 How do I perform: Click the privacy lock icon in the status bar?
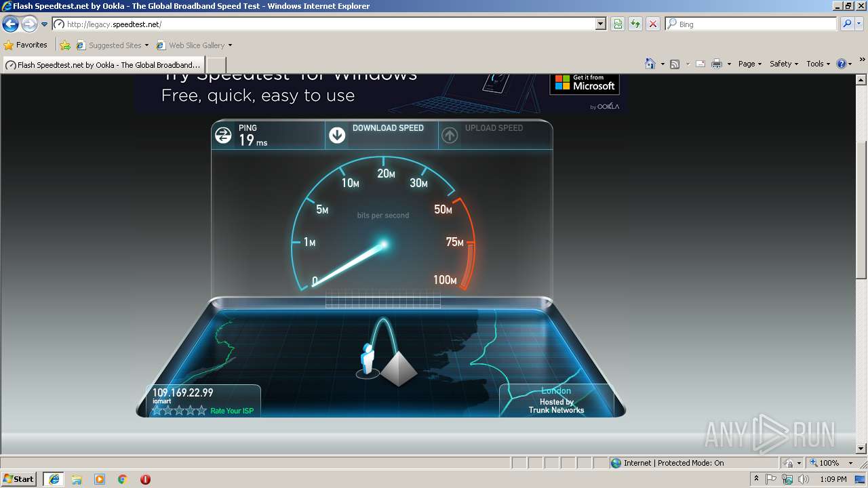(x=789, y=463)
